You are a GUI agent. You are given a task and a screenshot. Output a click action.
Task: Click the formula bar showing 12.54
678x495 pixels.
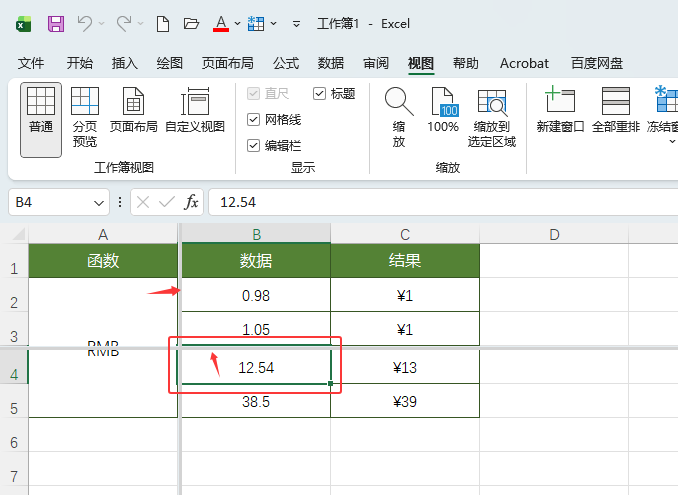443,202
